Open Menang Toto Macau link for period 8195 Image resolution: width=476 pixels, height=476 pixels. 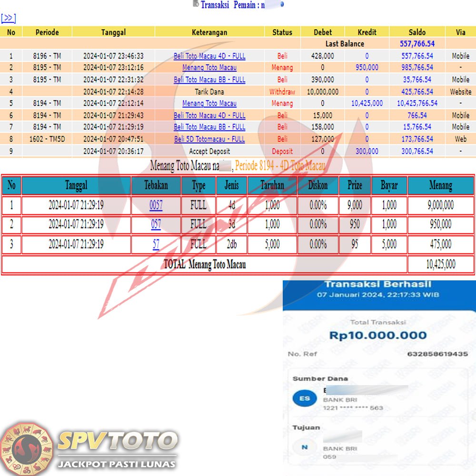(209, 68)
